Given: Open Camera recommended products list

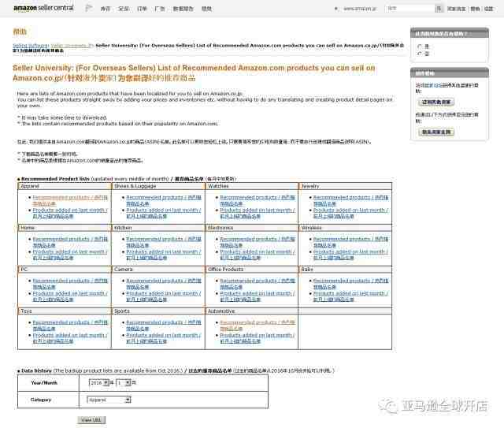Looking at the screenshot, I should click(164, 284).
